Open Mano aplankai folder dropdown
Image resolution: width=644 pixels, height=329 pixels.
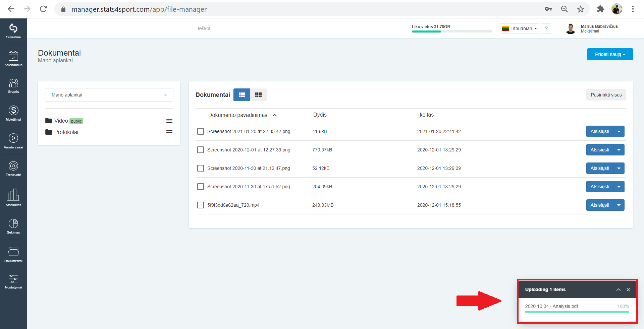click(109, 95)
